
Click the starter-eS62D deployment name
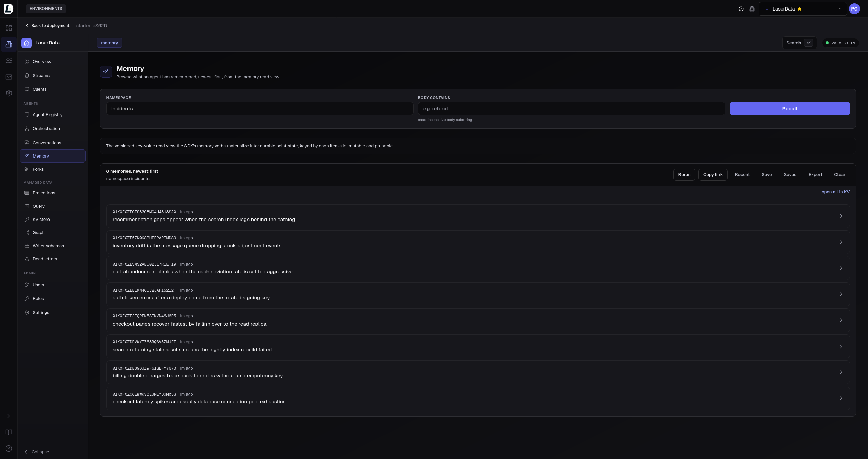click(92, 26)
